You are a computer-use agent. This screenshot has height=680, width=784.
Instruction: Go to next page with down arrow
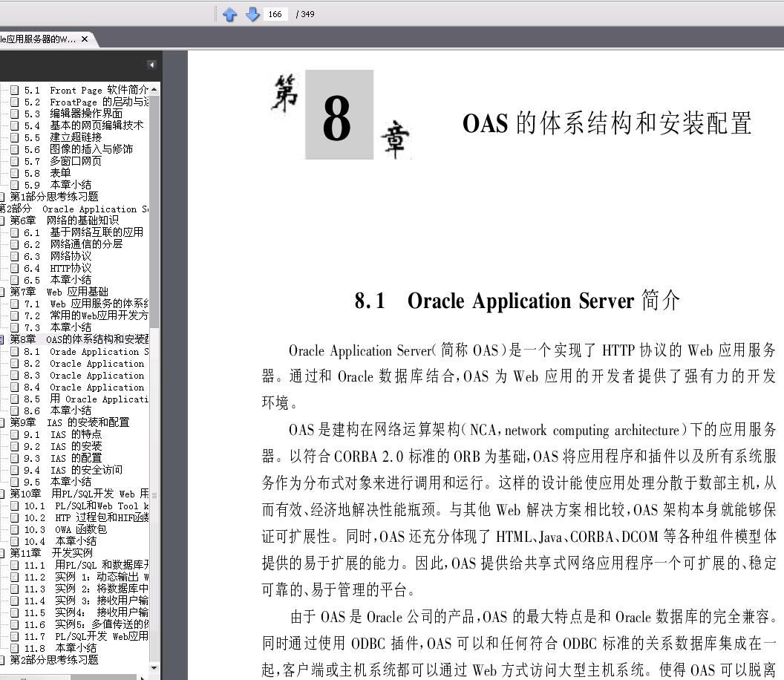coord(252,15)
